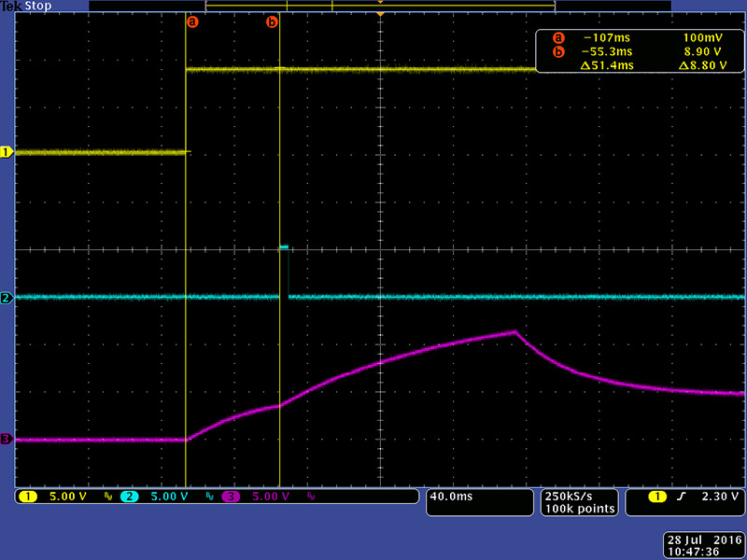747x560 pixels.
Task: Select the cyan channel 2 ground indicator
Action: pos(7,298)
